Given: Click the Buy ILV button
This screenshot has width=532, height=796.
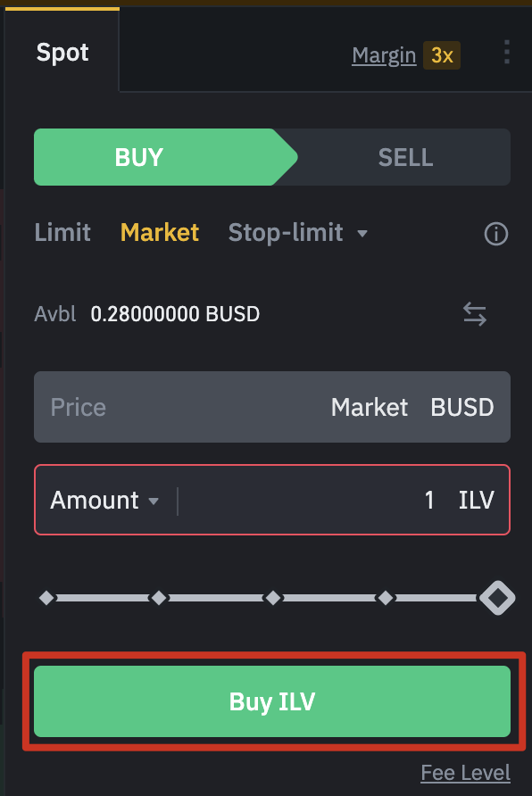Looking at the screenshot, I should [272, 702].
